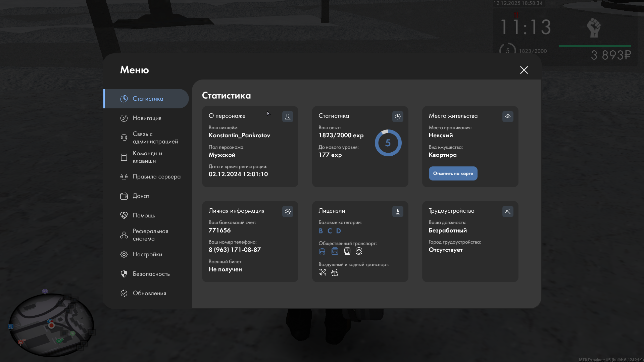Click the profile icon in О персонаже card

(288, 116)
